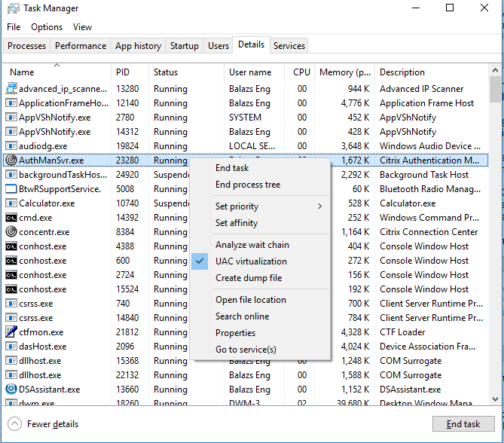Click the scrollbar up arrow
Image resolution: width=504 pixels, height=443 pixels.
point(495,70)
